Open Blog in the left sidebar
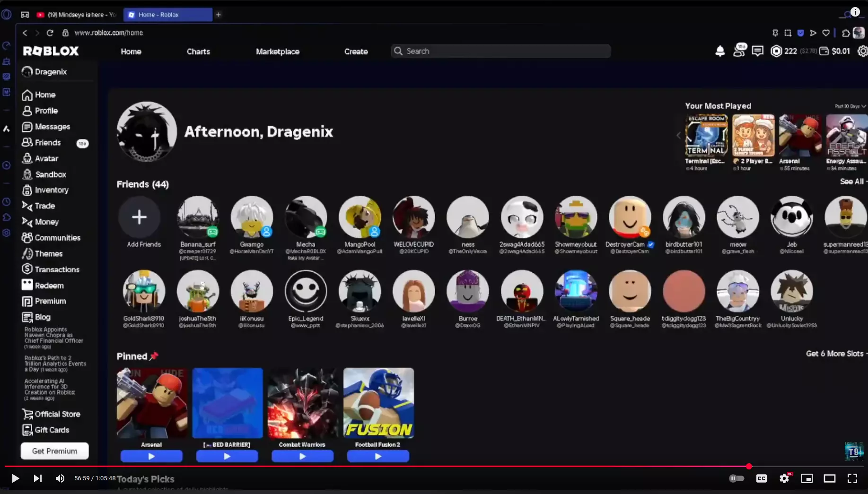 pyautogui.click(x=36, y=317)
